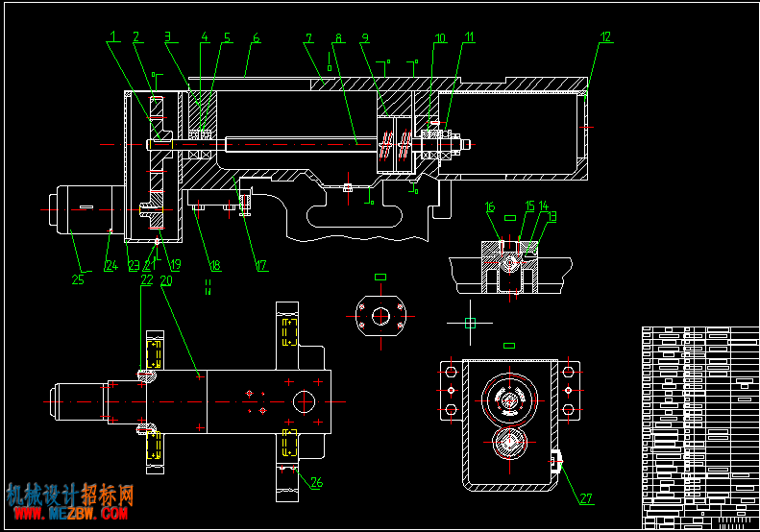This screenshot has width=760, height=532.
Task: Click part number label 1
Action: [113, 36]
